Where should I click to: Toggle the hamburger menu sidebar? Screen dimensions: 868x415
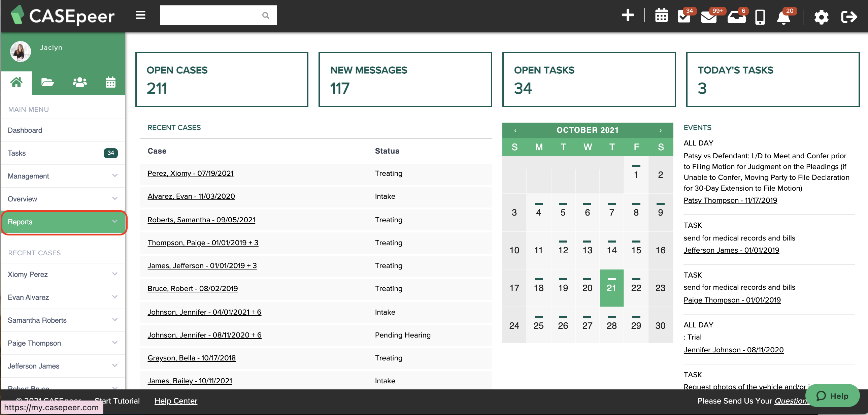click(x=140, y=15)
